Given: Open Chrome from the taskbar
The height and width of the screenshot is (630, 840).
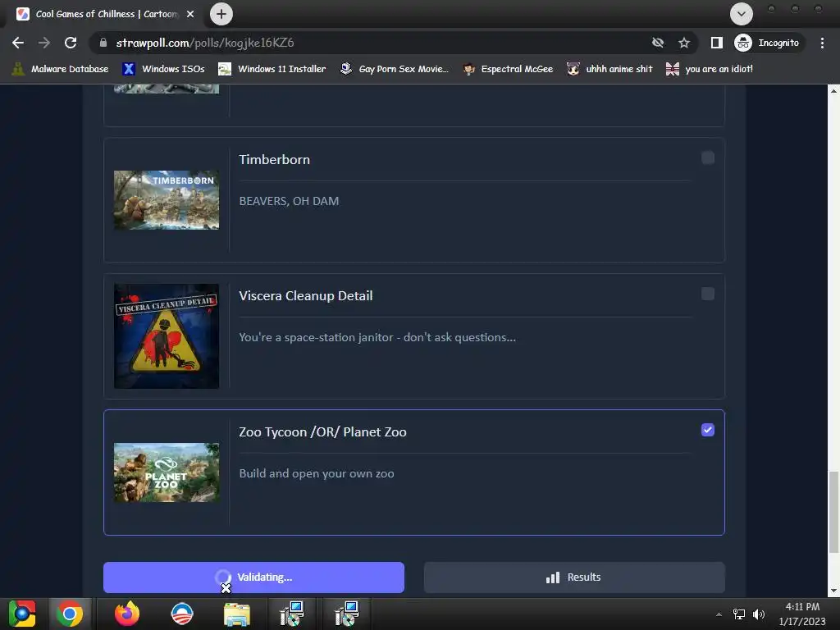Looking at the screenshot, I should click(x=70, y=614).
